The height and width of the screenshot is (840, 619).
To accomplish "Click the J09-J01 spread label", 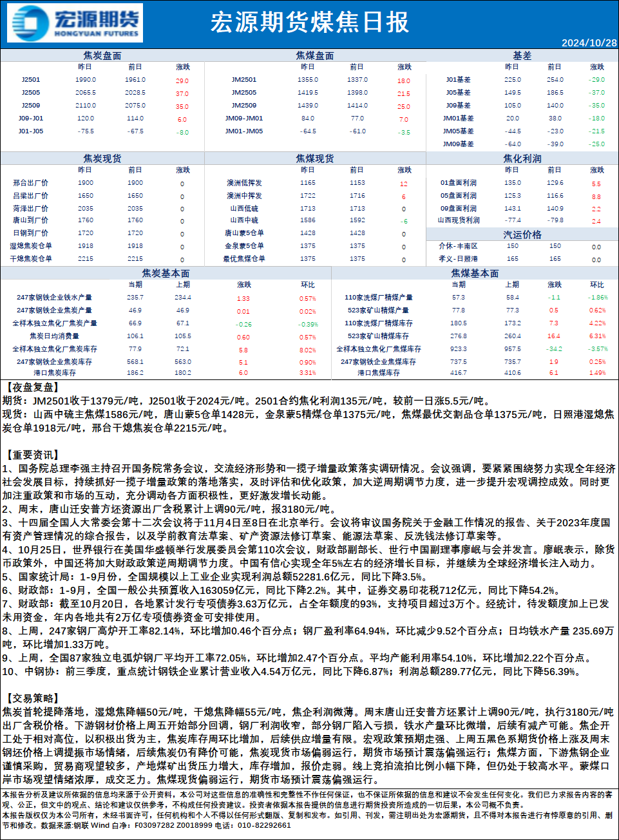I will pos(31,119).
